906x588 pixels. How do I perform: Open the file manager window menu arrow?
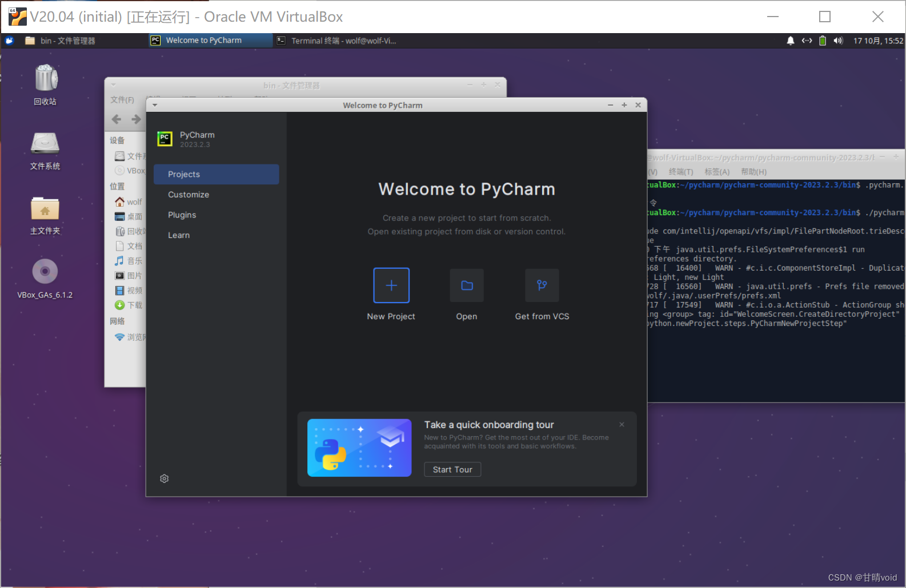point(113,84)
